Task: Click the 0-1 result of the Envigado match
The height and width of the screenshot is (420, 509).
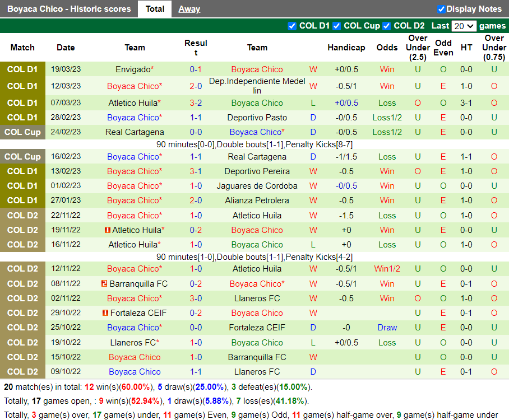Action: click(196, 69)
